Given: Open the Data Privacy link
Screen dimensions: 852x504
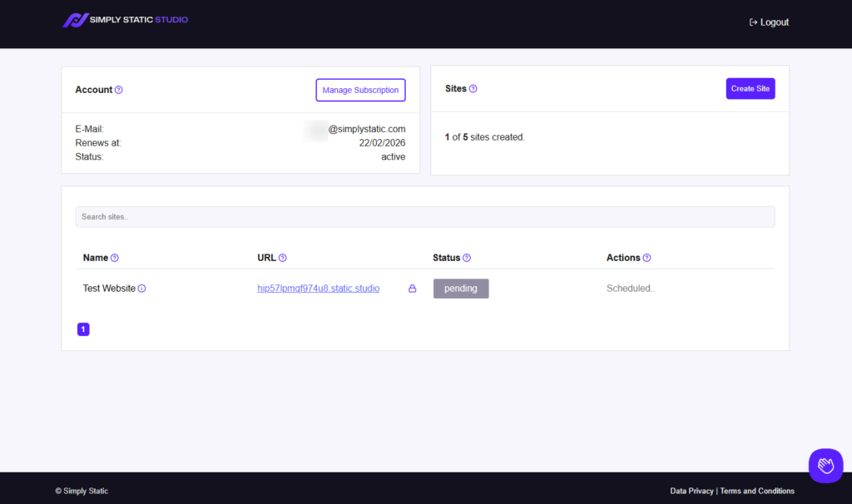Looking at the screenshot, I should coord(691,491).
